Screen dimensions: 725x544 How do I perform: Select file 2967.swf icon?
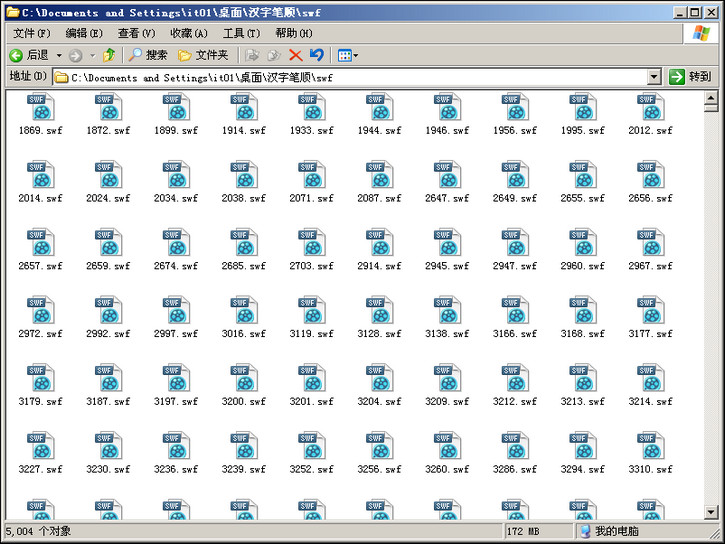click(651, 242)
